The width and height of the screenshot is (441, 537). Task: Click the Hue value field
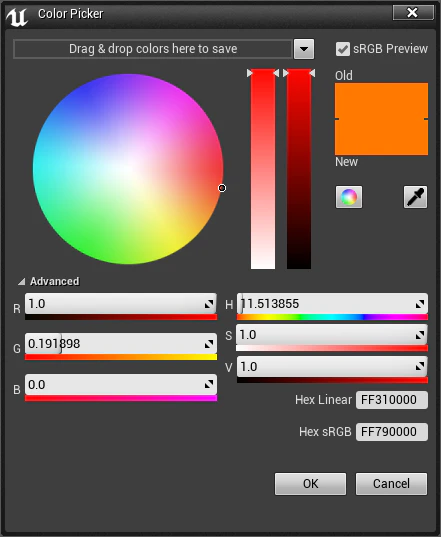click(x=332, y=304)
